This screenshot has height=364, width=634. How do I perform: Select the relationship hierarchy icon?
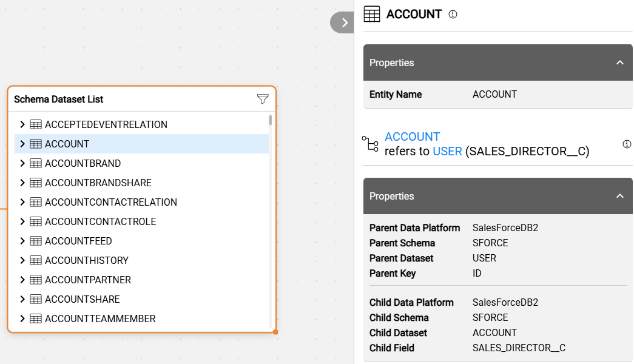370,144
